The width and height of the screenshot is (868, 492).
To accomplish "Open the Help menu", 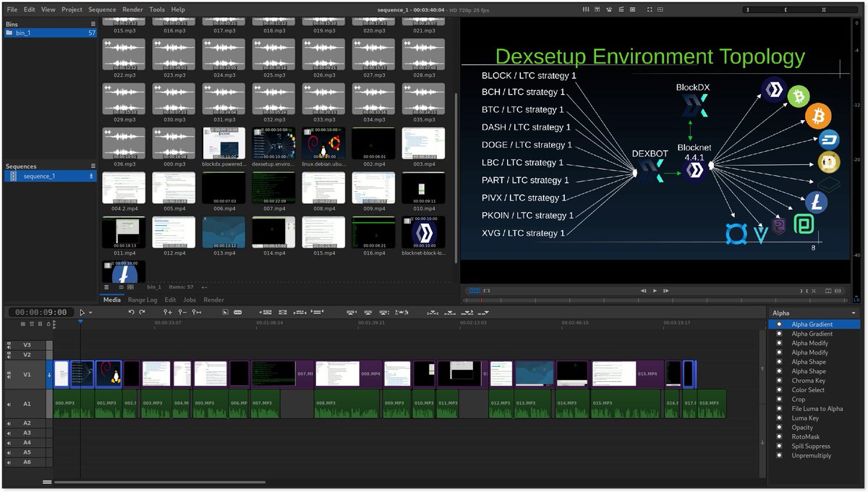I will (178, 9).
